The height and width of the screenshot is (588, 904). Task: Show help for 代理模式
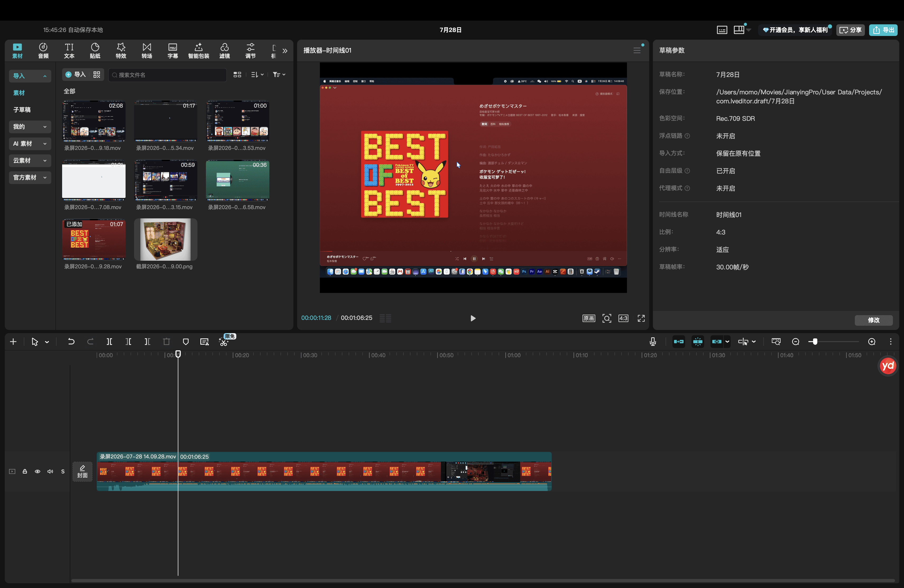pyautogui.click(x=687, y=189)
